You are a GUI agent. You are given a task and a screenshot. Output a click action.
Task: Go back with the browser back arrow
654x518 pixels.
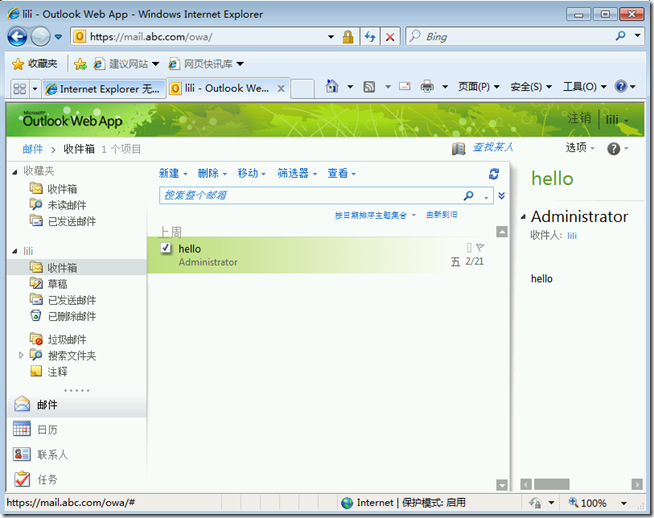point(17,37)
